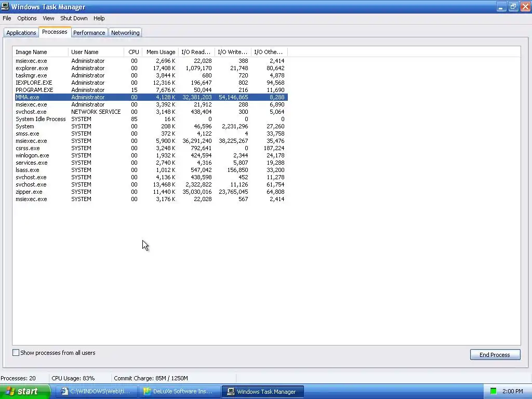Viewport: 532px width, 399px height.
Task: Select the explorer.exe process row
Action: click(150, 68)
